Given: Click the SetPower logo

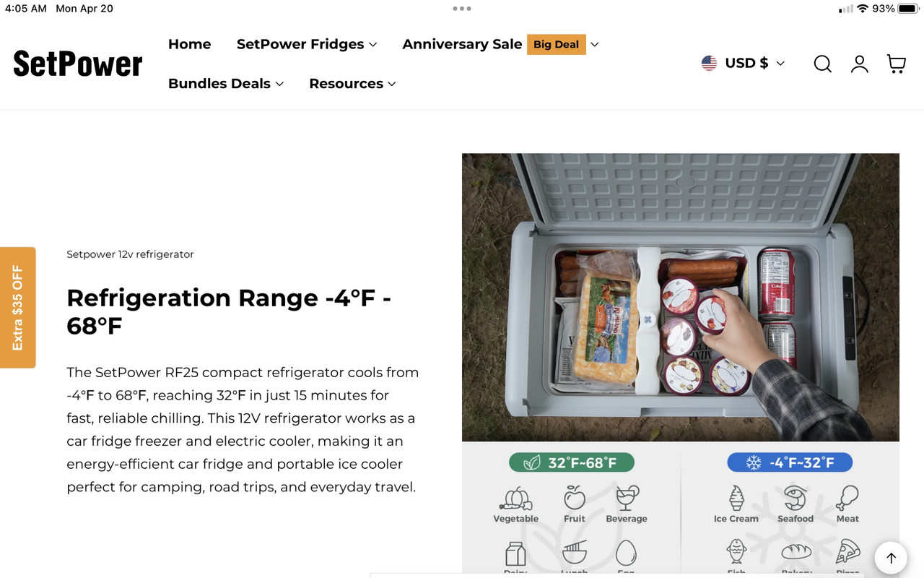Looking at the screenshot, I should [78, 64].
